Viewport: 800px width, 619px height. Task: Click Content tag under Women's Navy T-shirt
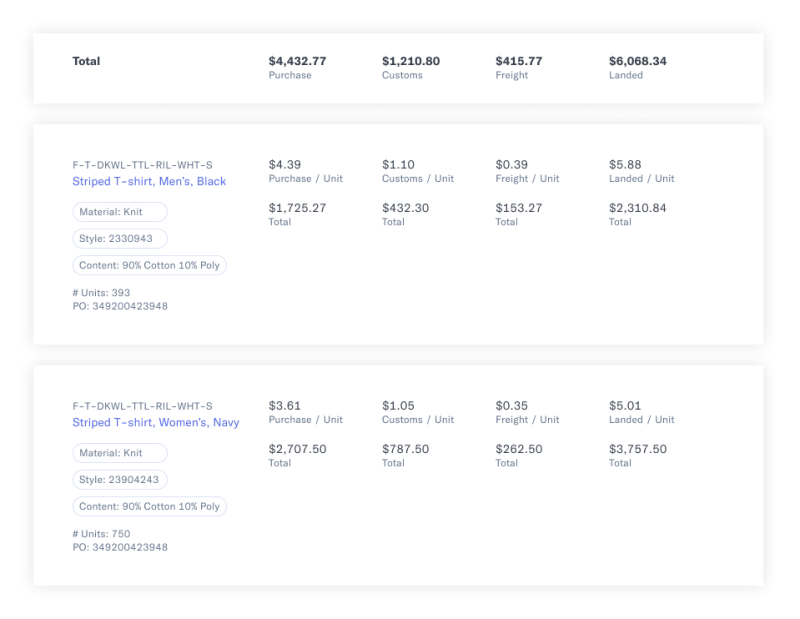click(x=149, y=506)
